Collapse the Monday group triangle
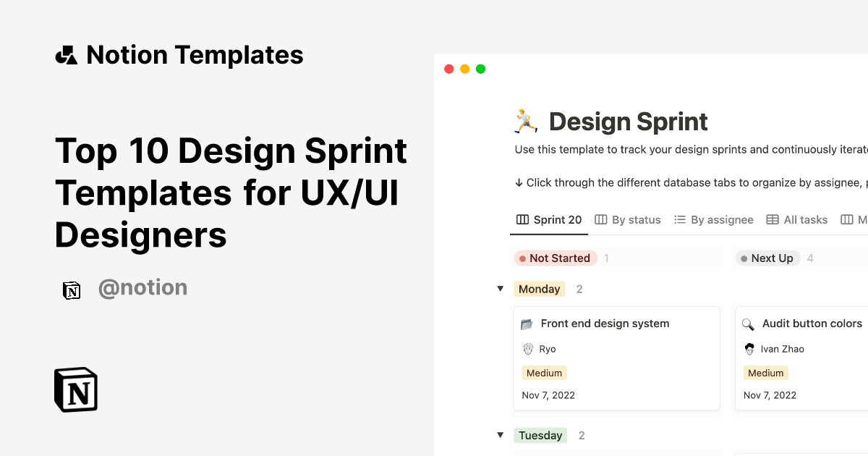This screenshot has width=868, height=456. tap(501, 288)
